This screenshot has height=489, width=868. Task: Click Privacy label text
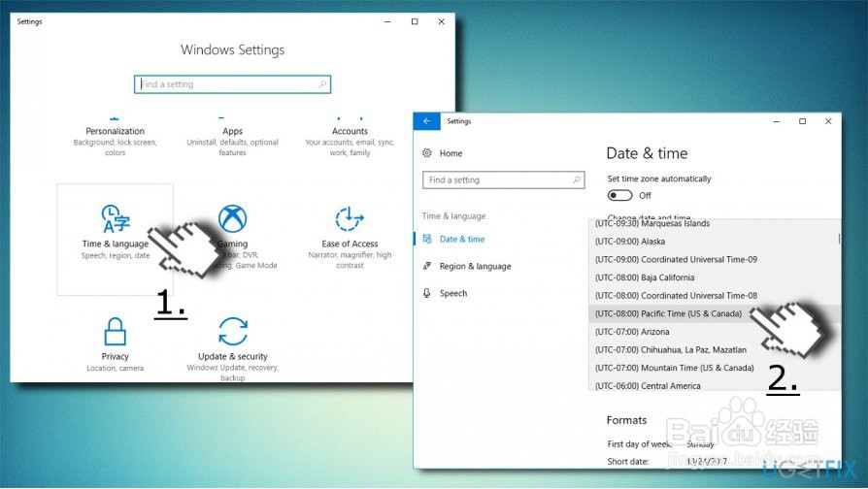[116, 357]
